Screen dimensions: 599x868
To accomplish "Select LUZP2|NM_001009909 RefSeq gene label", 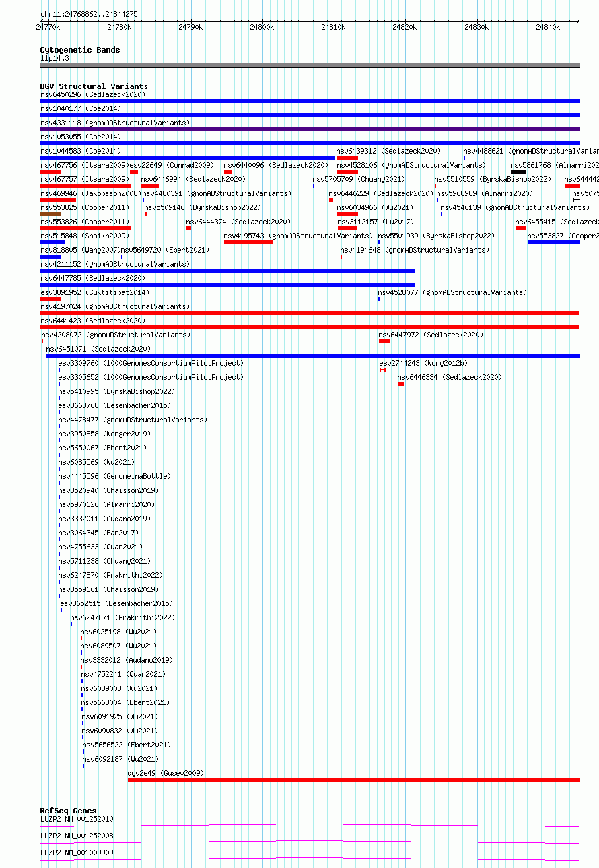I will (77, 853).
